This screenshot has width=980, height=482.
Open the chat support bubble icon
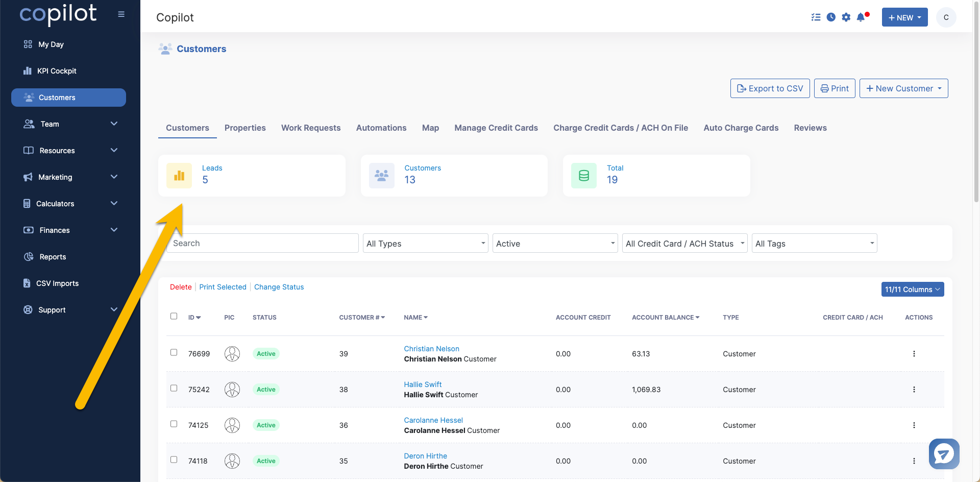[944, 453]
